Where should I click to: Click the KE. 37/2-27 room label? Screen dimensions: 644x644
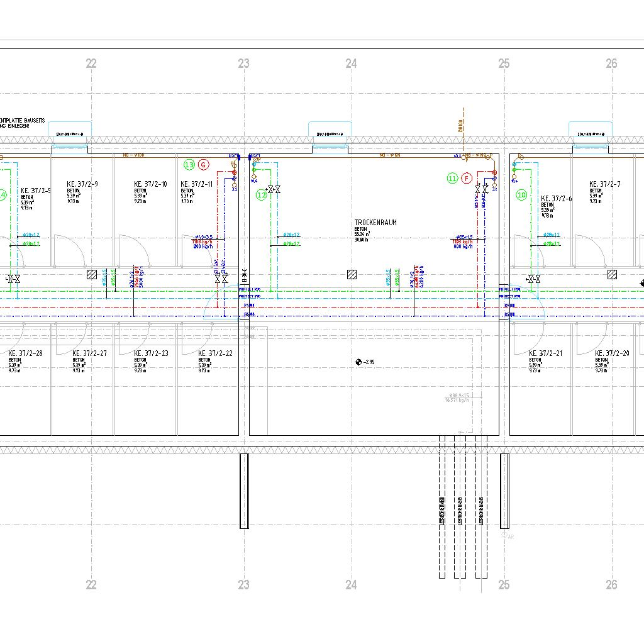coord(89,353)
